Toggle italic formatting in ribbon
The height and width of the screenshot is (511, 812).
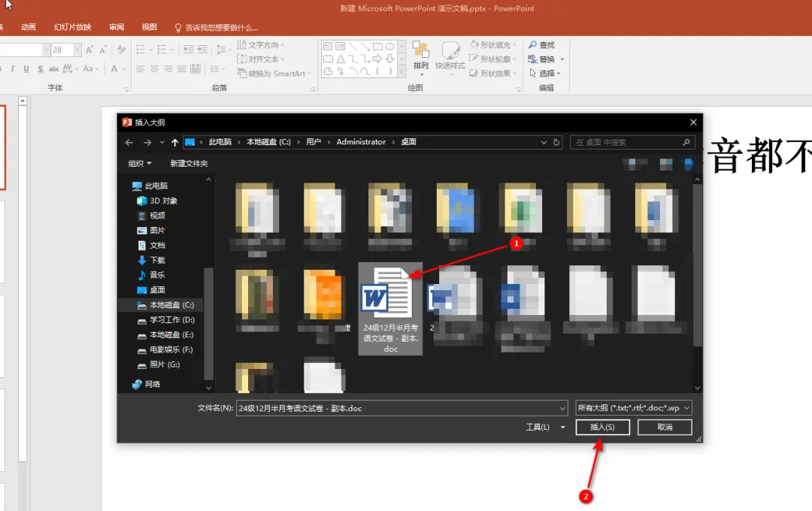[13, 68]
